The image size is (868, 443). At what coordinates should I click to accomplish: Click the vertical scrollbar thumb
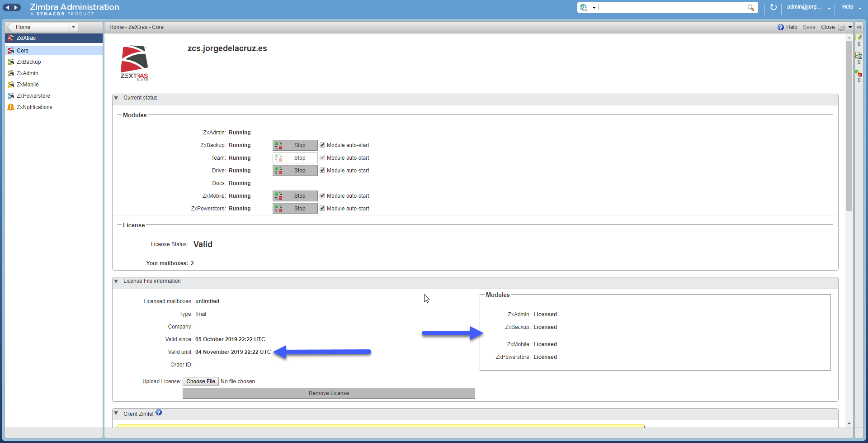pyautogui.click(x=849, y=126)
